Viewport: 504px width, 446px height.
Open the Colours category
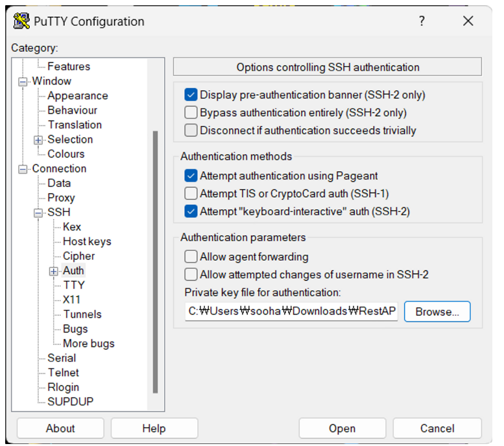[66, 154]
